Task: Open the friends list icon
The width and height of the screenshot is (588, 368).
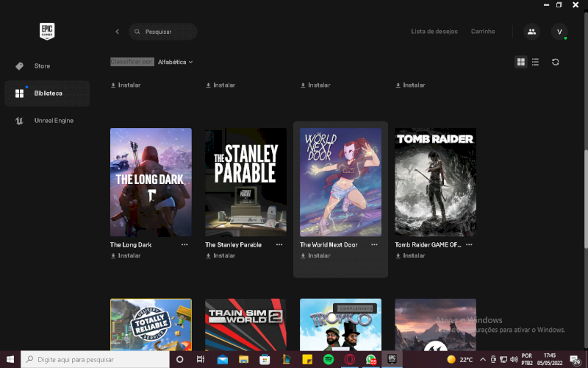Action: point(531,32)
